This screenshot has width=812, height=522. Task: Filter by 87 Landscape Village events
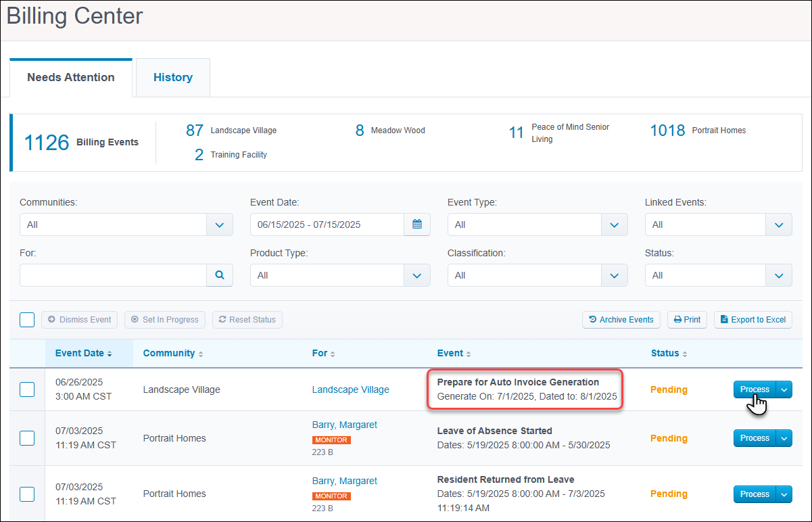click(x=231, y=130)
